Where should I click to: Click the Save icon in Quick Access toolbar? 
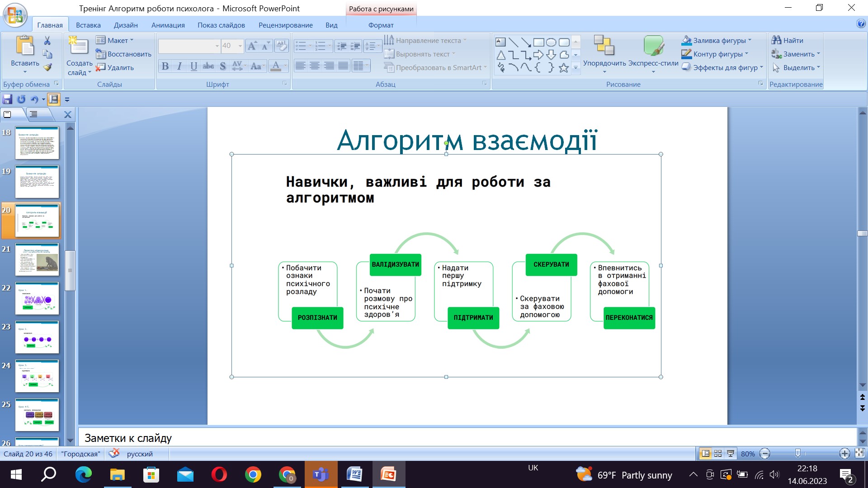8,99
